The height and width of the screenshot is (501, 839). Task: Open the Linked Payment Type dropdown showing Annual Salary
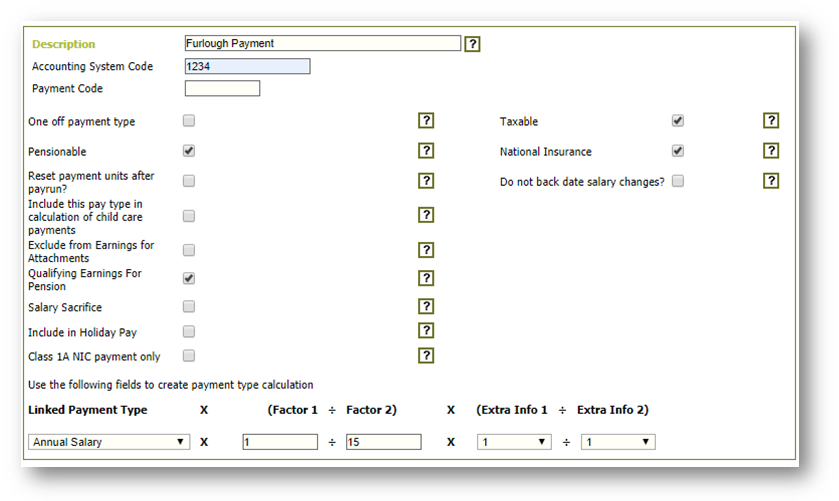pos(109,442)
